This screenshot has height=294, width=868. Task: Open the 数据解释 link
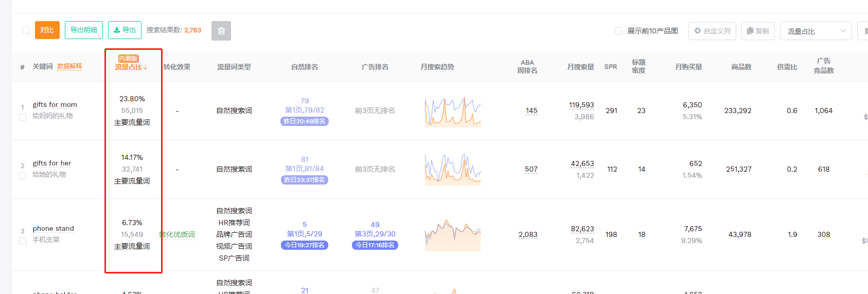point(69,66)
